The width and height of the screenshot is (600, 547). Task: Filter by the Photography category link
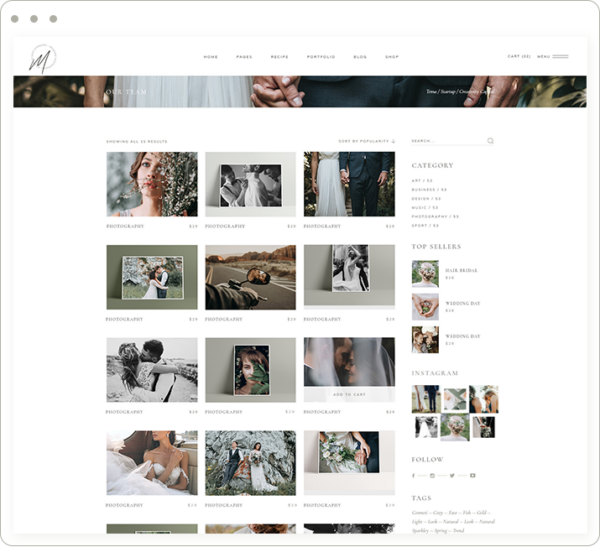tap(434, 216)
